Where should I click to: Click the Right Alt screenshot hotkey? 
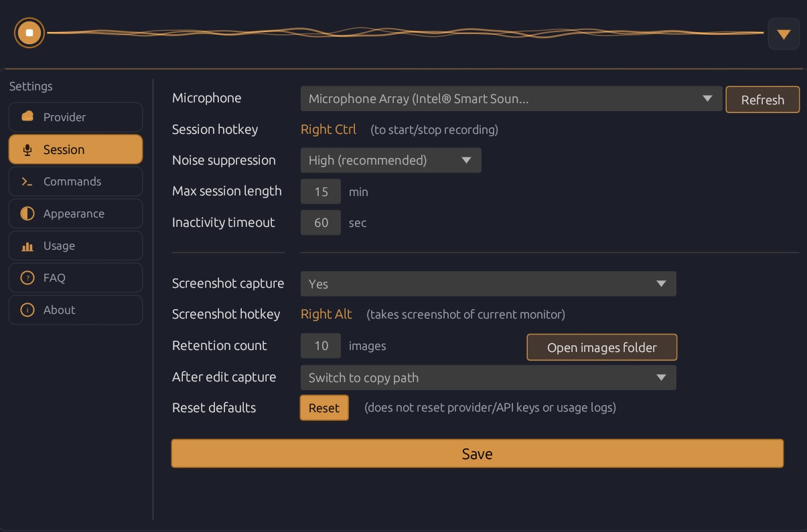click(326, 314)
